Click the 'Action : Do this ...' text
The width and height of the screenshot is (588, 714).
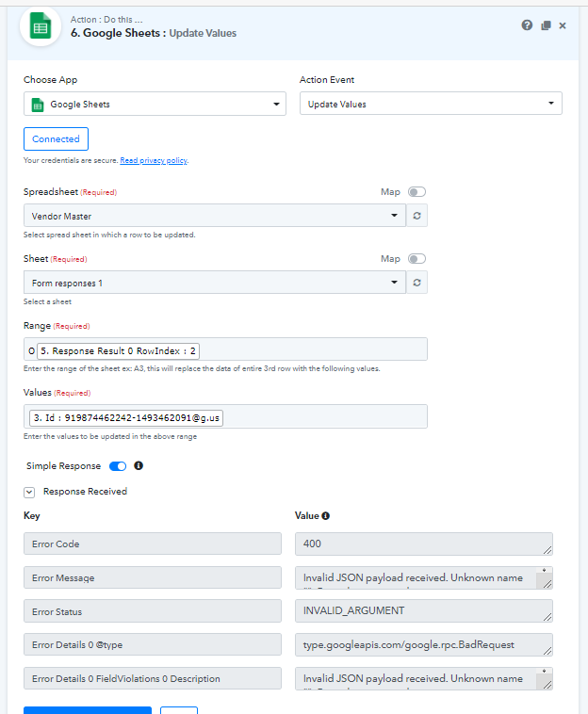(x=106, y=20)
